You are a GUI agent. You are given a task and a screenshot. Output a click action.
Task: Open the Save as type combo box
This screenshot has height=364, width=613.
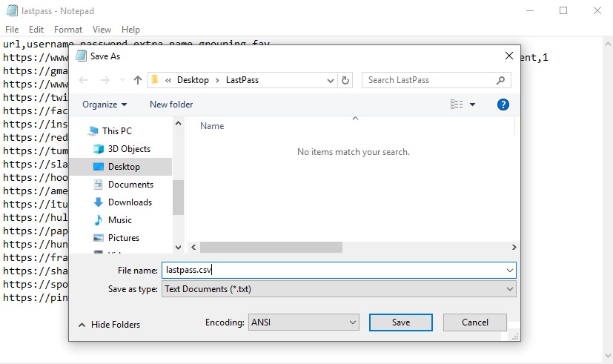339,289
